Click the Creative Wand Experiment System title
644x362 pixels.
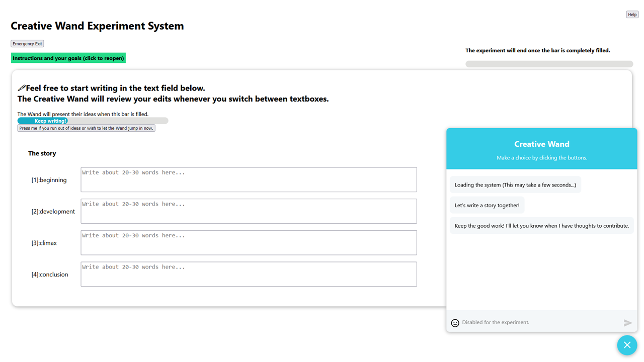tap(97, 26)
